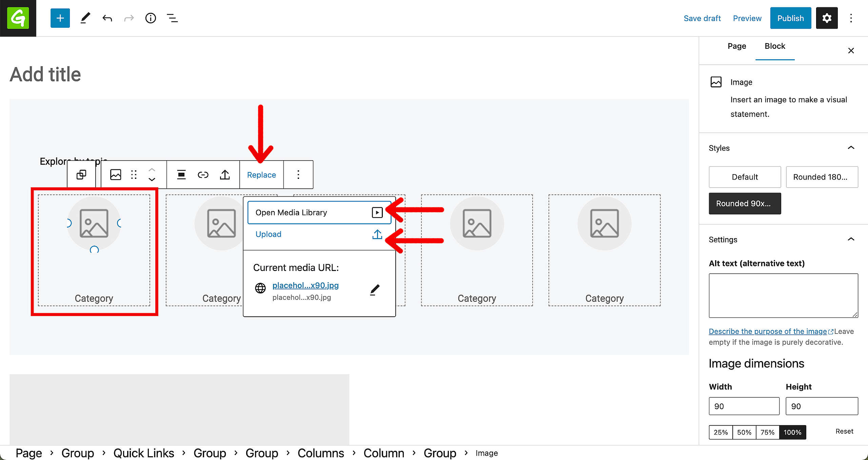
Task: Open the block alignment control
Action: tap(181, 175)
